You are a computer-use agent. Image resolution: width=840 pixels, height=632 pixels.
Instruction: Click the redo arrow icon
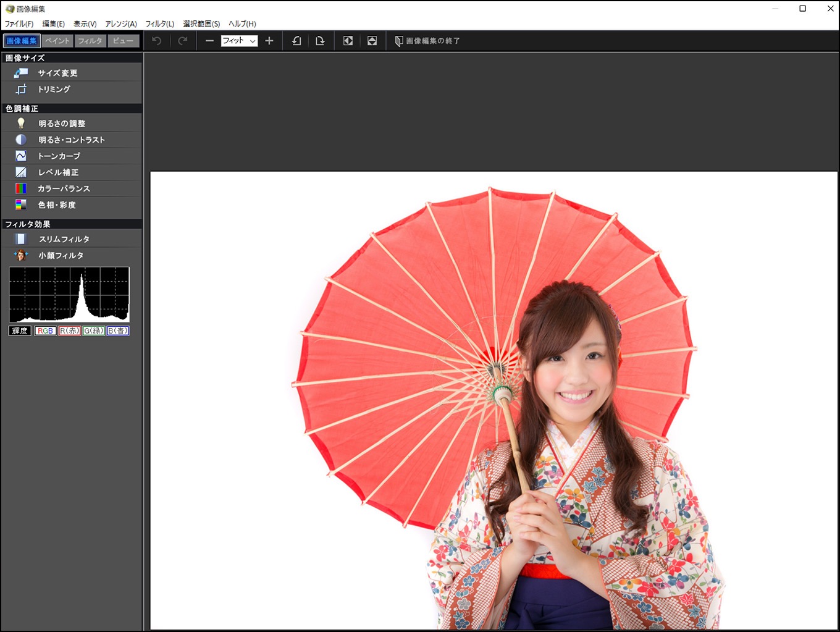183,41
